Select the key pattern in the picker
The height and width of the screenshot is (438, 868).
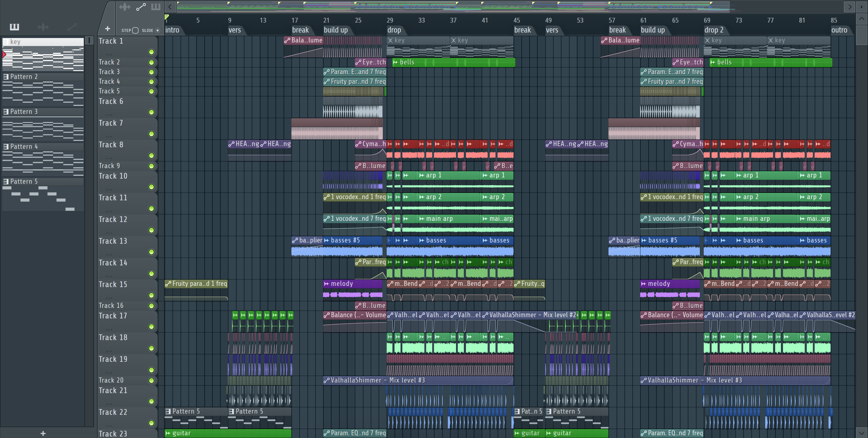(43, 42)
